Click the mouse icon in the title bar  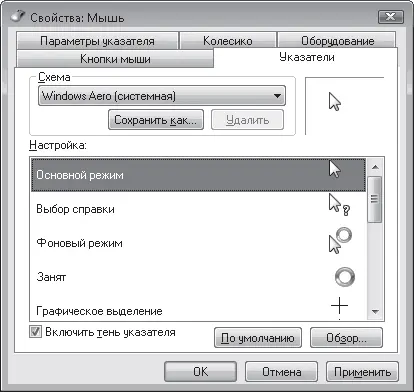point(18,16)
